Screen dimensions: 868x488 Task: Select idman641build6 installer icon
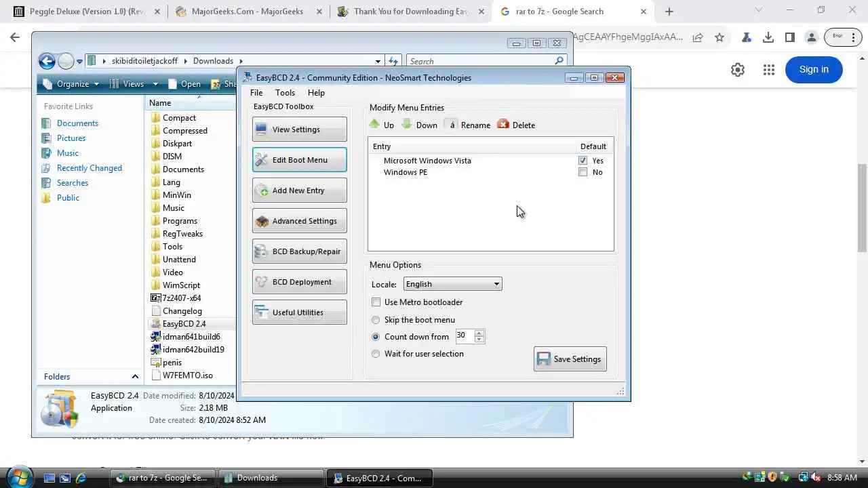155,337
